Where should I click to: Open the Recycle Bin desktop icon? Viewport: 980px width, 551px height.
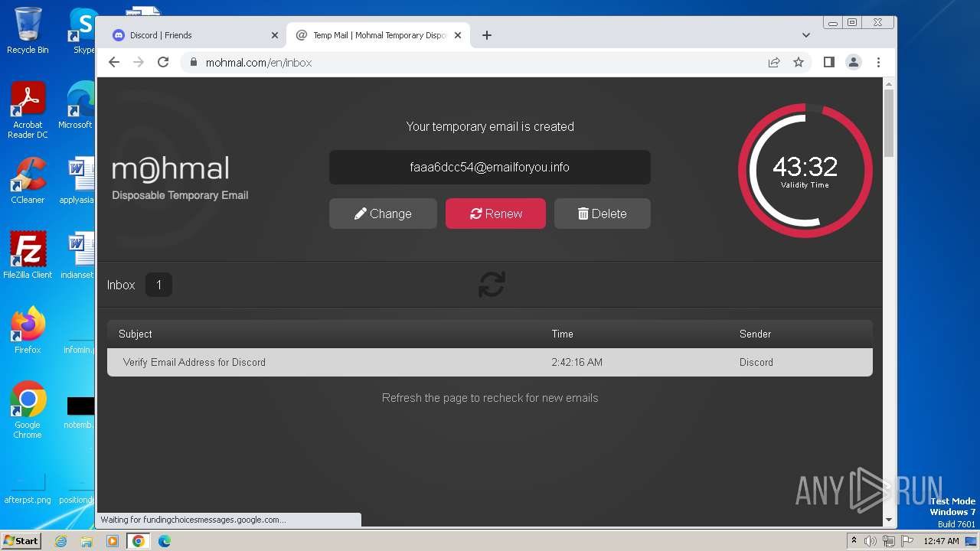click(x=28, y=31)
